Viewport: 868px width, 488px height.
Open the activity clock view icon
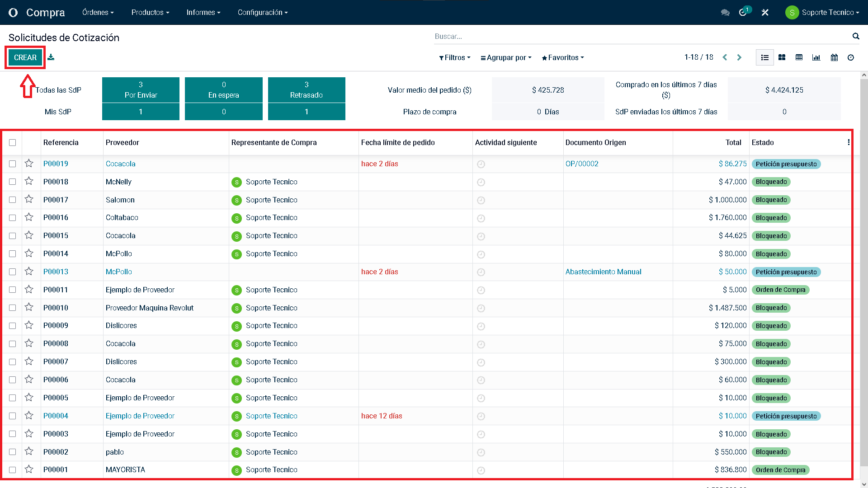tap(851, 57)
